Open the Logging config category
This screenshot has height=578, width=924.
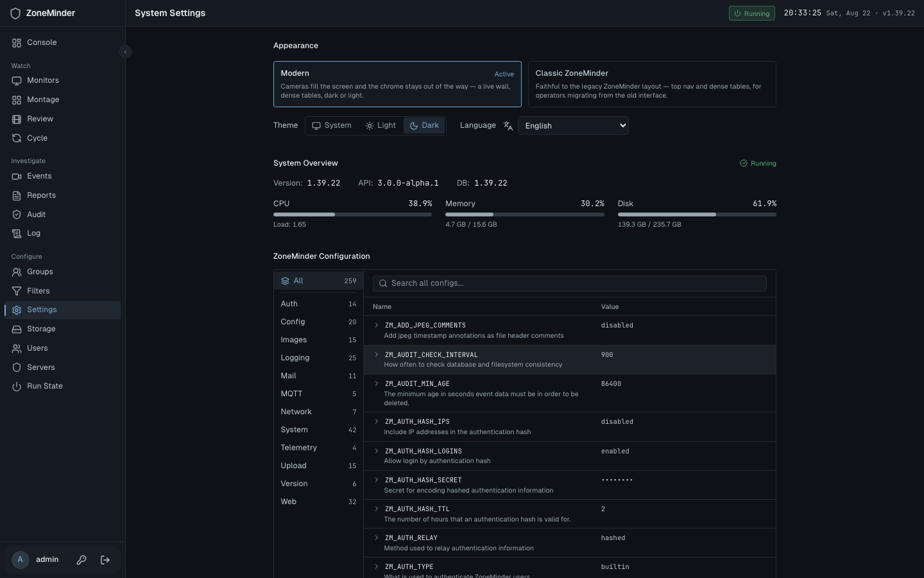click(x=318, y=358)
